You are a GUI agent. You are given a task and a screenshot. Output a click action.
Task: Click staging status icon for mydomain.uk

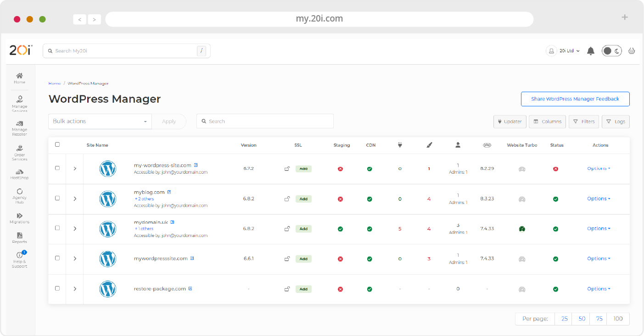coord(341,229)
